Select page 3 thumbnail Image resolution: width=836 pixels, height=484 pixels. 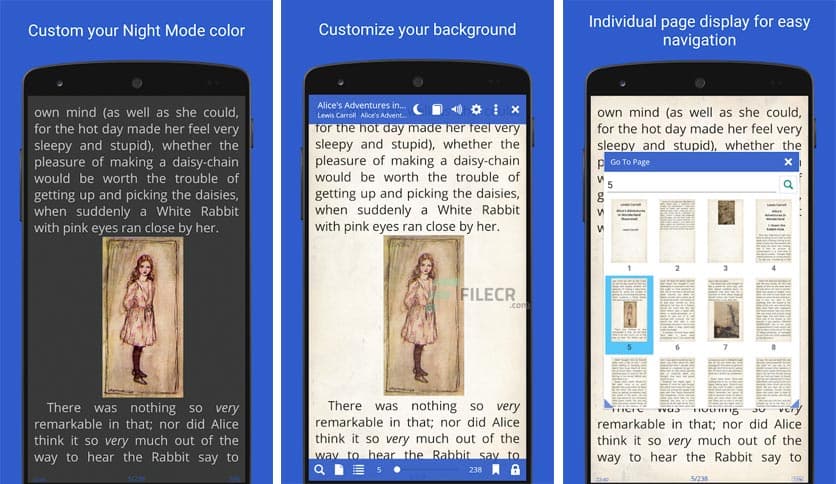(726, 230)
